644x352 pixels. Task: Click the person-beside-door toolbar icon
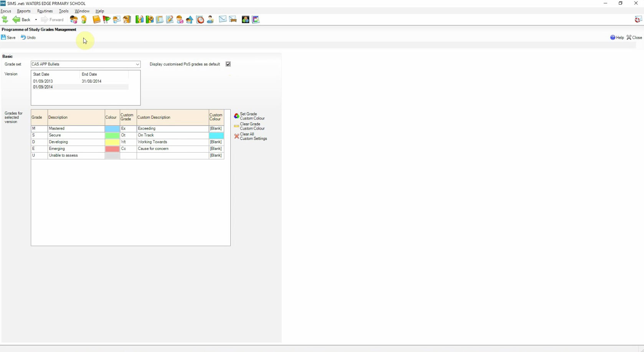coord(127,20)
